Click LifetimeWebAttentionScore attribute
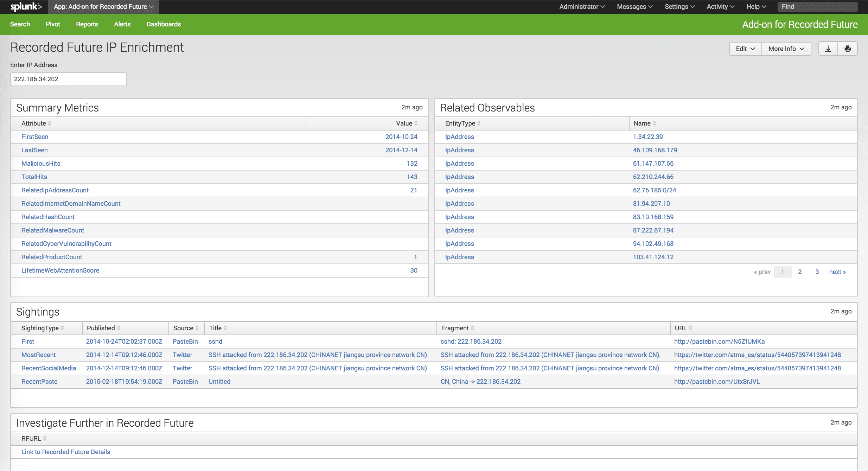This screenshot has height=471, width=868. pyautogui.click(x=60, y=270)
